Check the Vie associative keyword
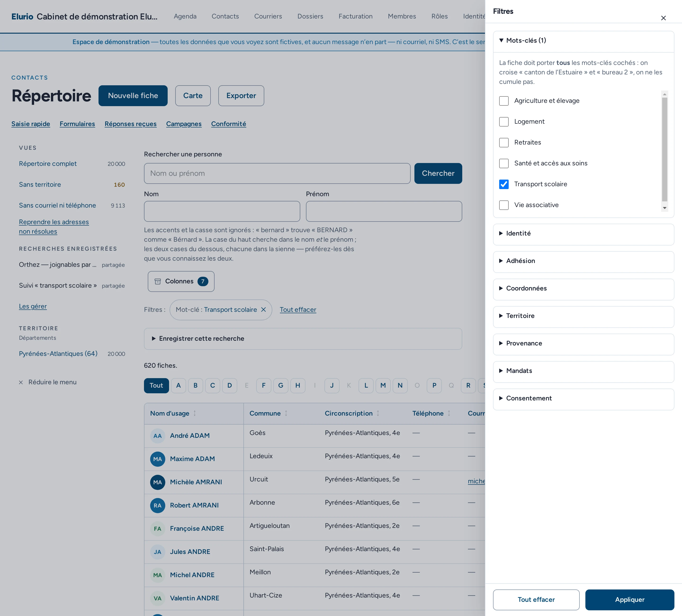This screenshot has width=682, height=616. click(504, 205)
